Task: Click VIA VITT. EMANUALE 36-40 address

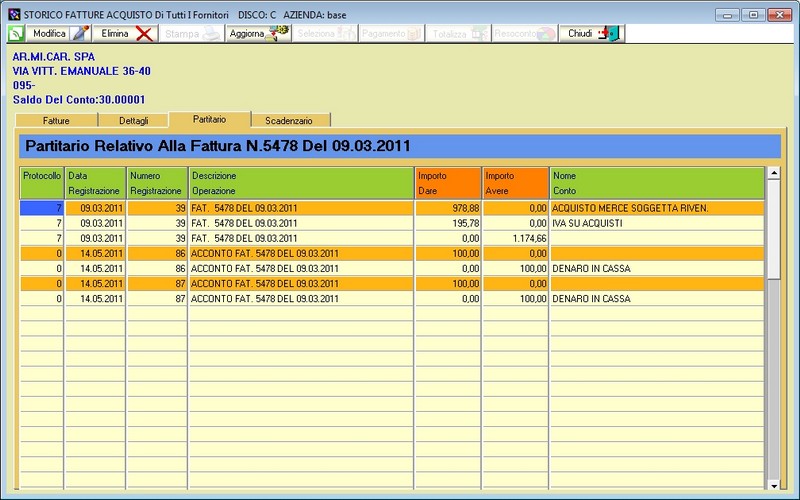Action: click(x=82, y=71)
